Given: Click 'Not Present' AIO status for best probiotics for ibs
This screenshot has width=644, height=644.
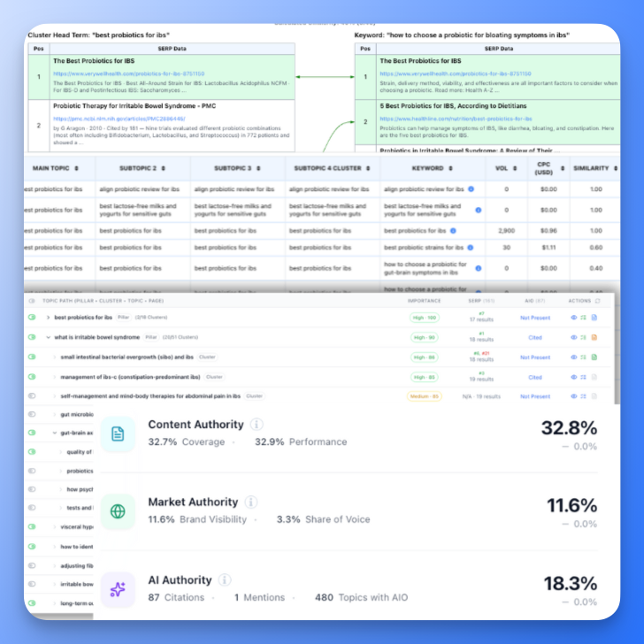Looking at the screenshot, I should coord(535,318).
